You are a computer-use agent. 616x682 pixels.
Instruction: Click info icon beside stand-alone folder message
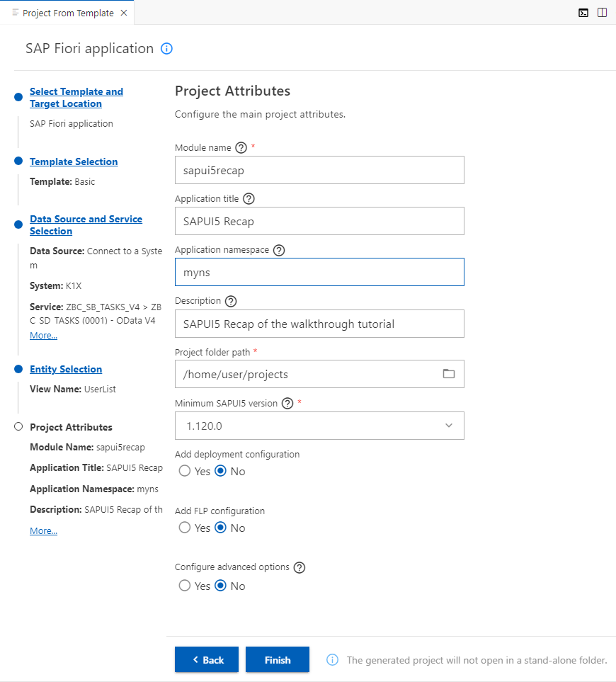tap(332, 660)
